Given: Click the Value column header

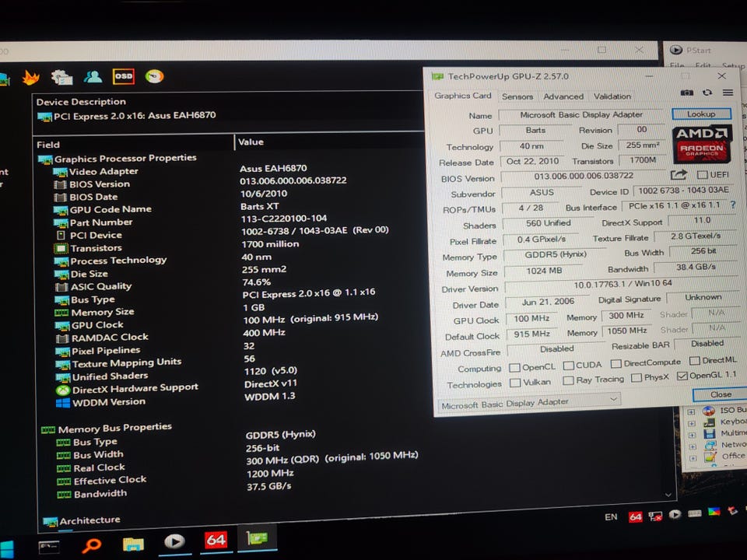Looking at the screenshot, I should pos(251,142).
